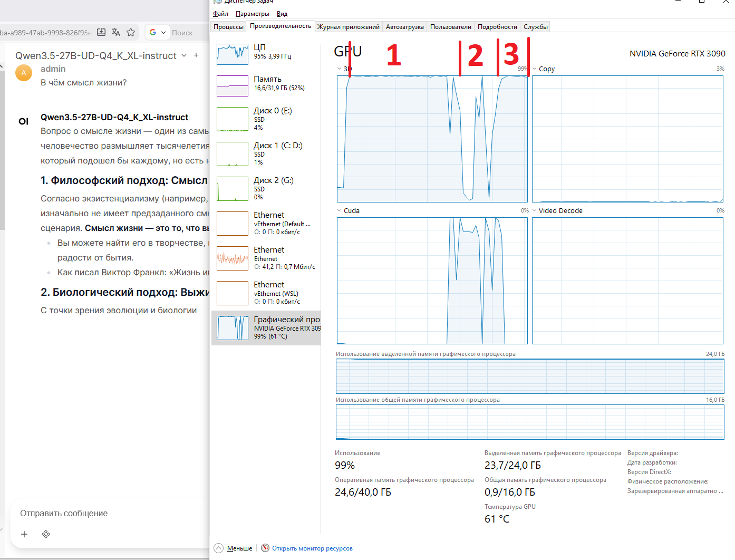
Task: Open the Параметры menu
Action: click(252, 14)
